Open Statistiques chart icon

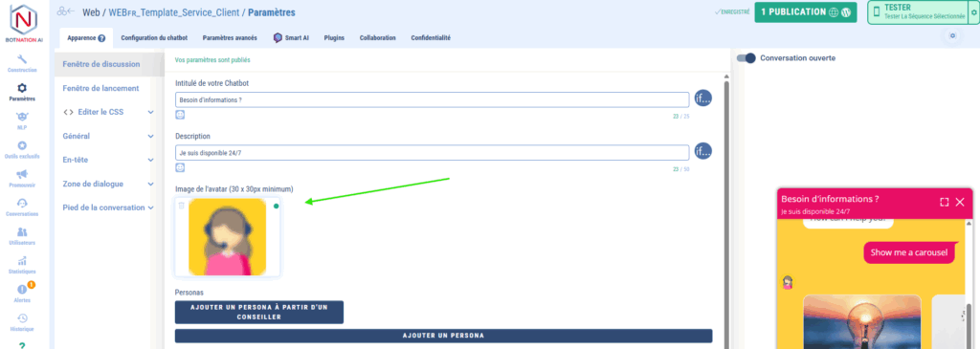(x=22, y=261)
